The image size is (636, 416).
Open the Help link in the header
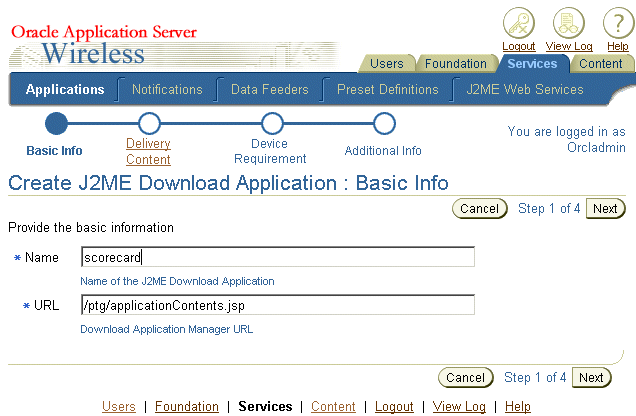coord(618,46)
